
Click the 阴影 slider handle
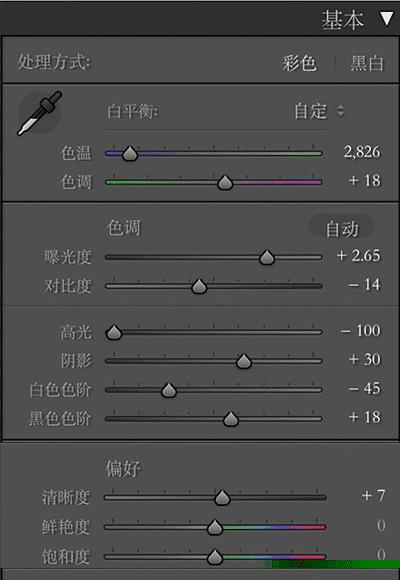(x=243, y=361)
